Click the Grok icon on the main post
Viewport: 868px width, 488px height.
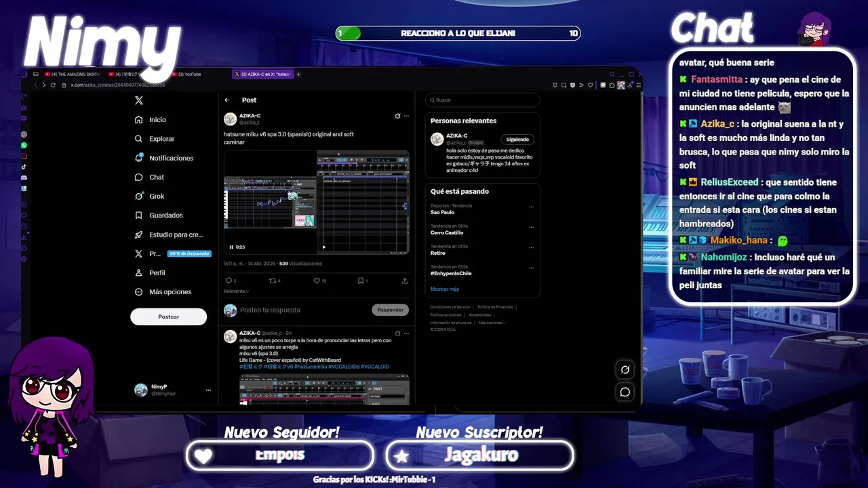pyautogui.click(x=397, y=116)
